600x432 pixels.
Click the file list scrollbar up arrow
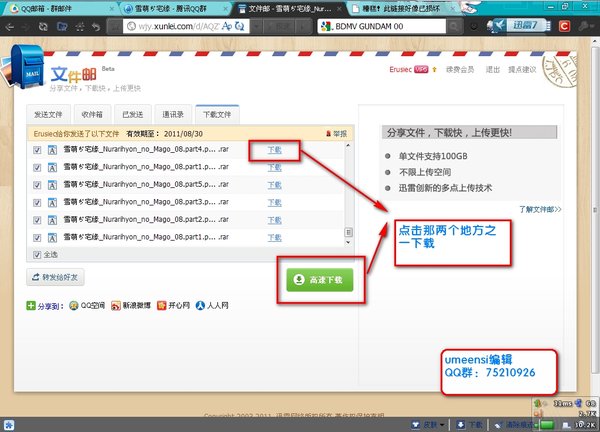coord(348,145)
